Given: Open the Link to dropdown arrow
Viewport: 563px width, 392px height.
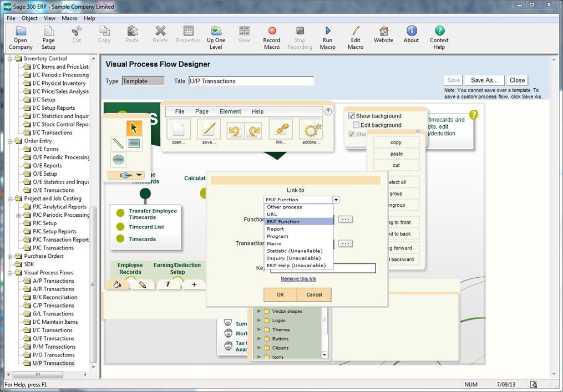Looking at the screenshot, I should [336, 200].
